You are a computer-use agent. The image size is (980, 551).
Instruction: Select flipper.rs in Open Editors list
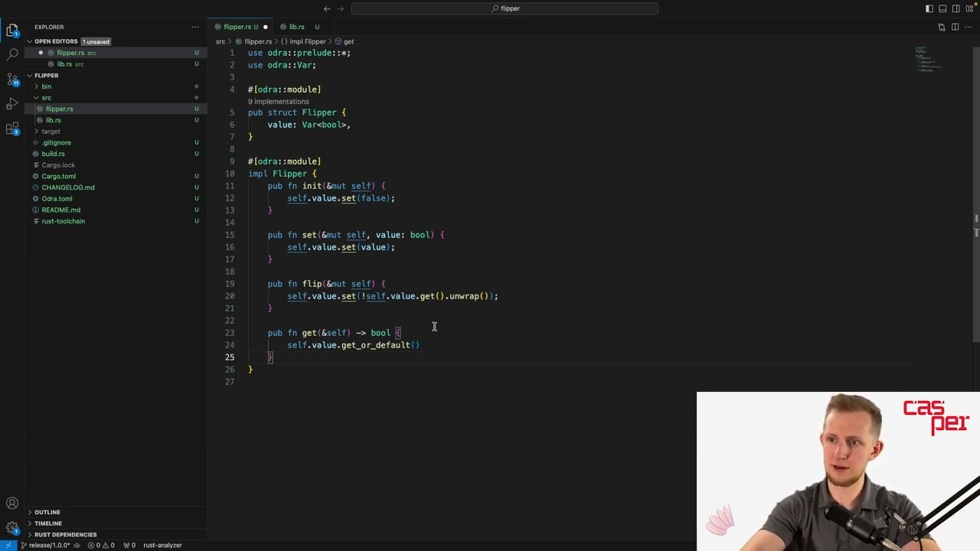click(x=116, y=53)
